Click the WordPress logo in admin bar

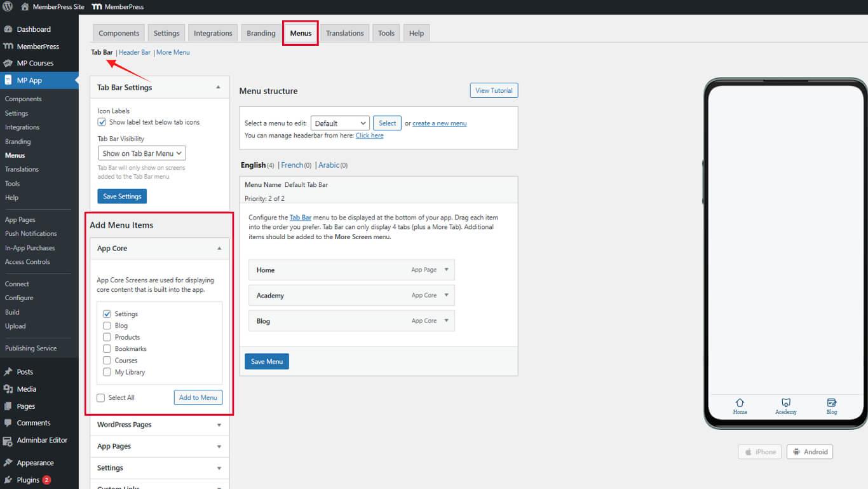(x=8, y=7)
